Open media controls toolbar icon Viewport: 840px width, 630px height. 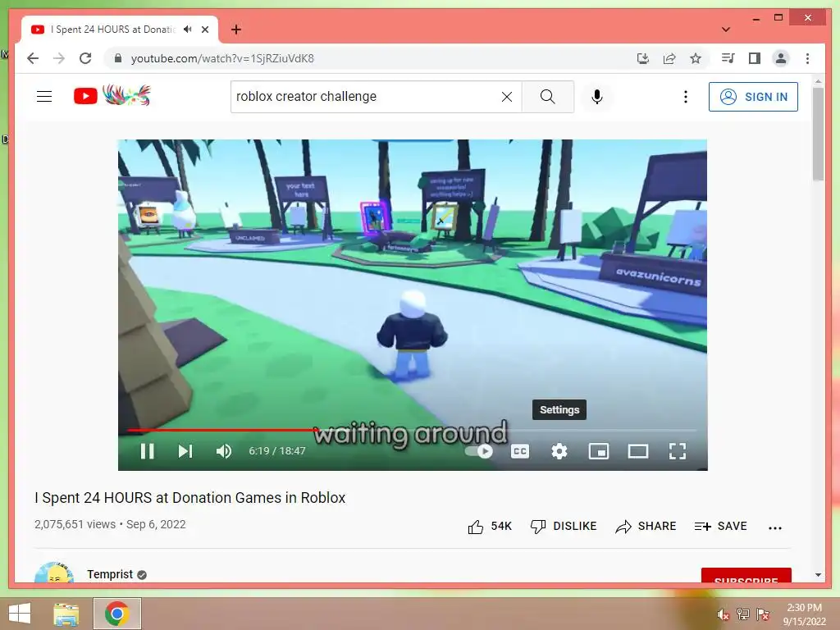pos(728,58)
